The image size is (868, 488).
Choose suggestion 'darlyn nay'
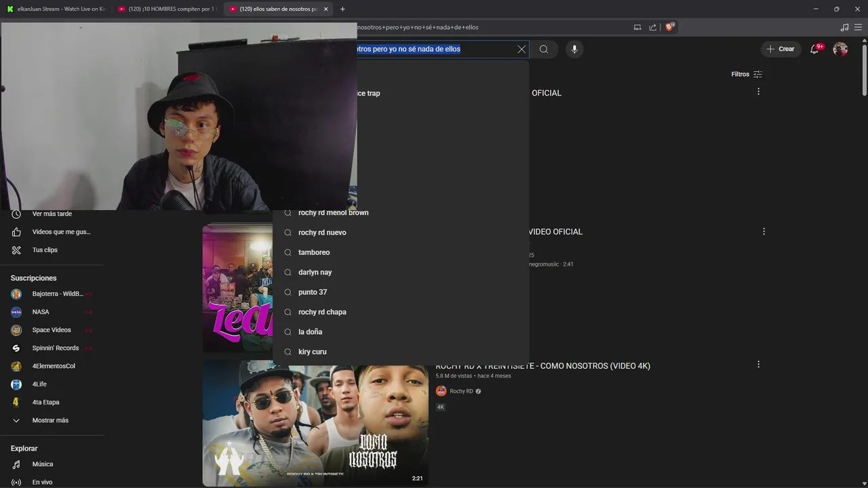401,272
